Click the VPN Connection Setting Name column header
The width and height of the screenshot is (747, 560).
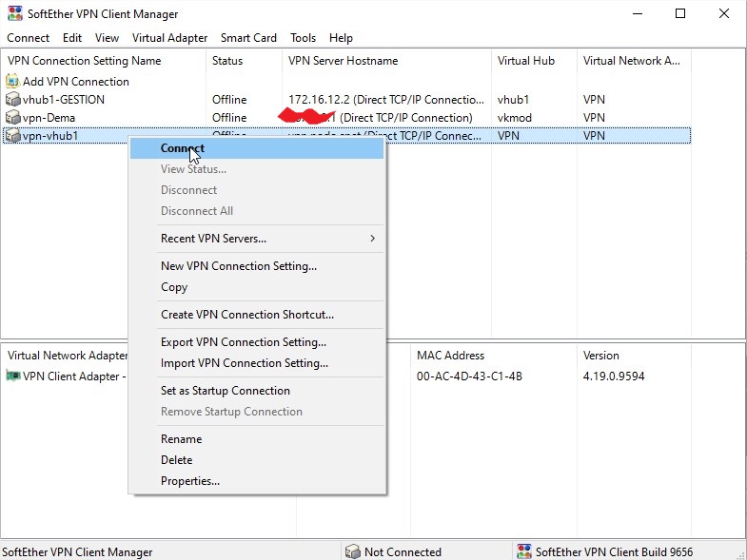[104, 61]
